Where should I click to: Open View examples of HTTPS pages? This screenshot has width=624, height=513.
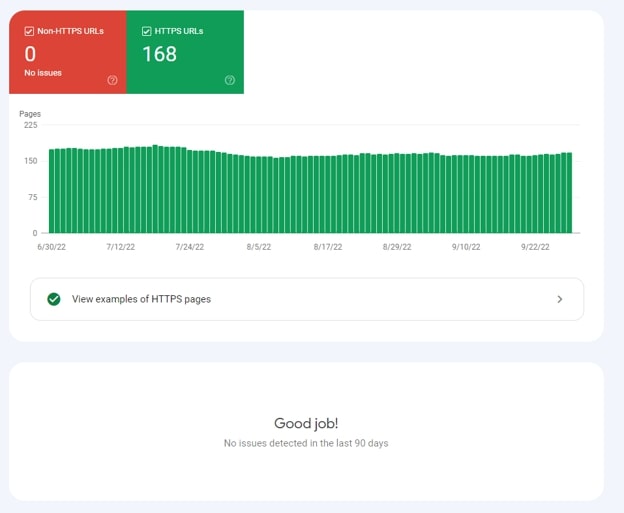pyautogui.click(x=141, y=299)
